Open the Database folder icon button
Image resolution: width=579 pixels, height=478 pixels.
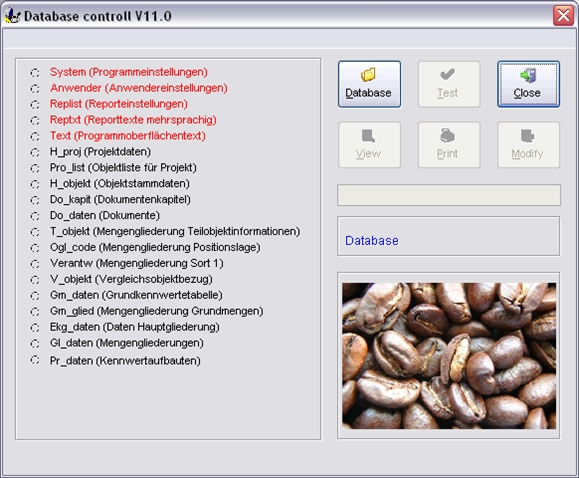click(369, 84)
